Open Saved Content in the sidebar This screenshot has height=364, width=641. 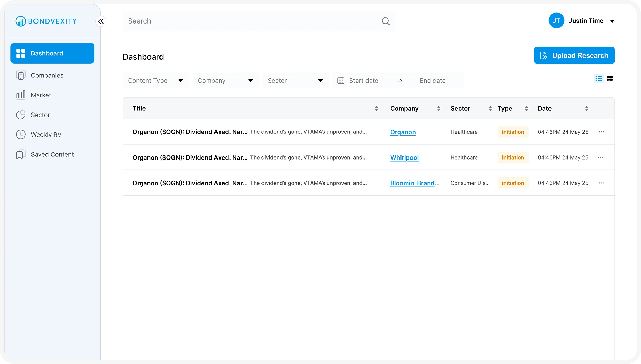(x=52, y=154)
